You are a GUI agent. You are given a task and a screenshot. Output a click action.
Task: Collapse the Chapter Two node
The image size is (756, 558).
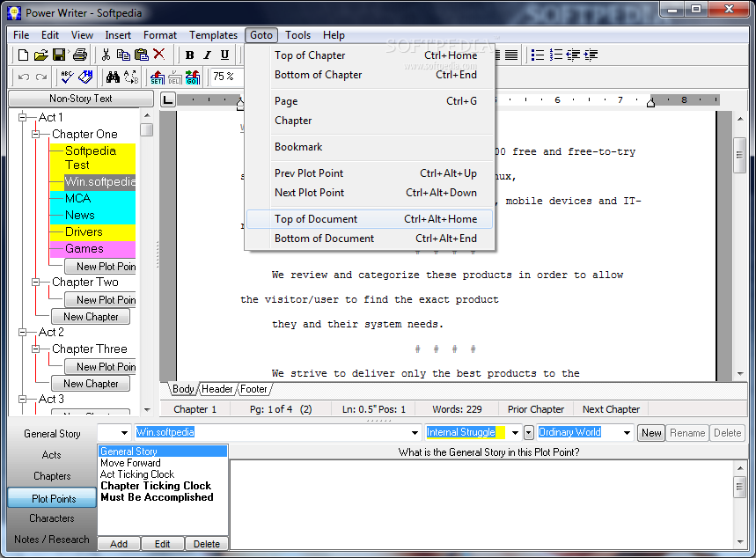tap(36, 283)
